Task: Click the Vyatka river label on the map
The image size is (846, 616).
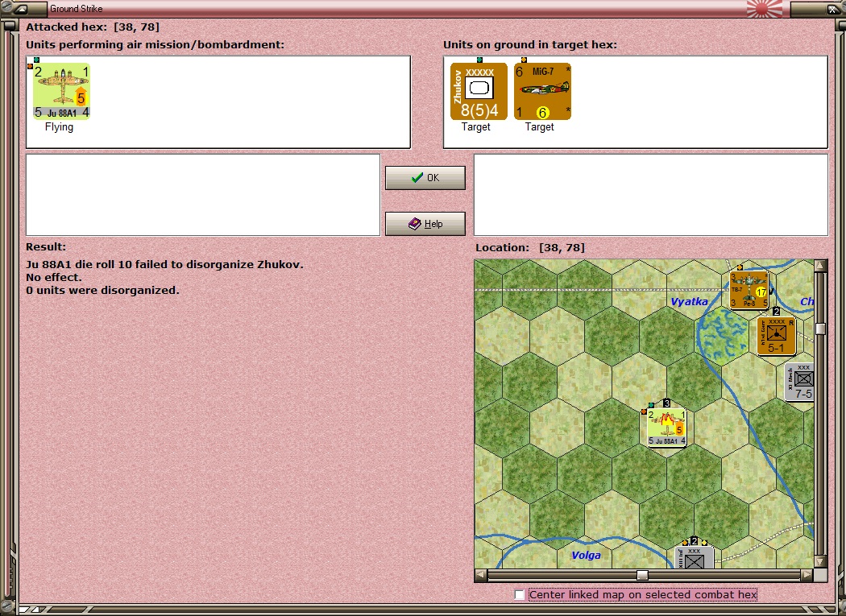Action: 689,301
